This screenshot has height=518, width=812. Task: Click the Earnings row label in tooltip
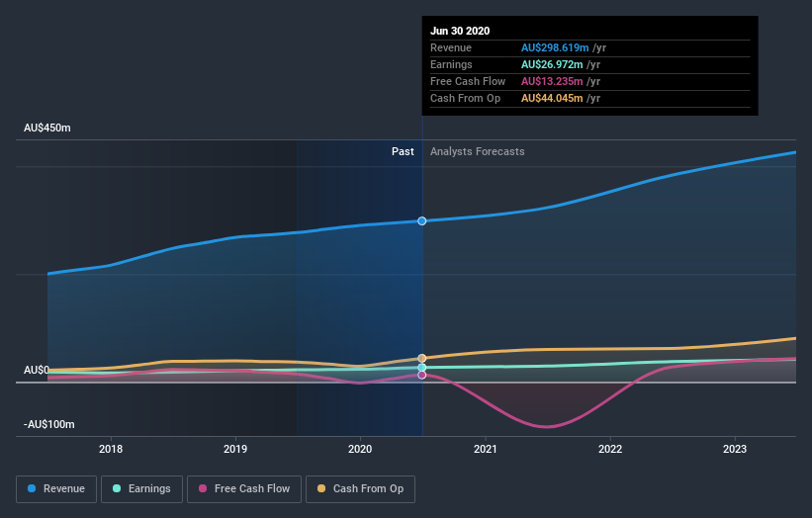pos(451,64)
